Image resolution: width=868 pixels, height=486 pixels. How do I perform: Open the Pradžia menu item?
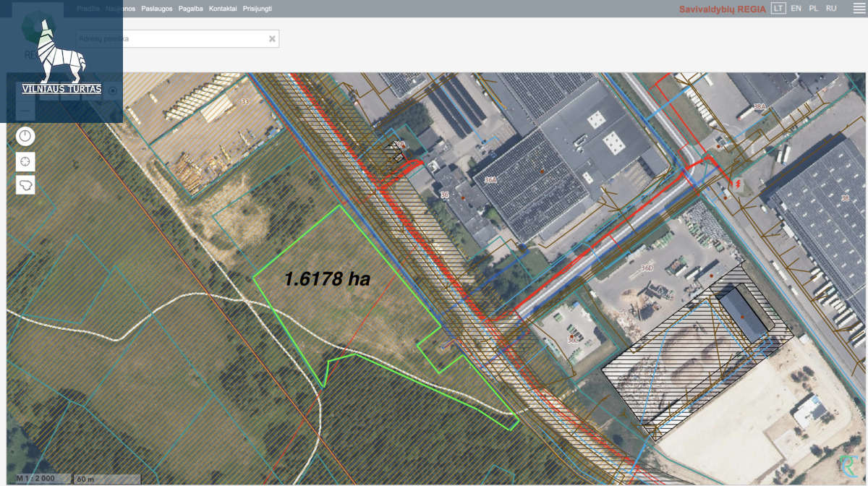[88, 9]
